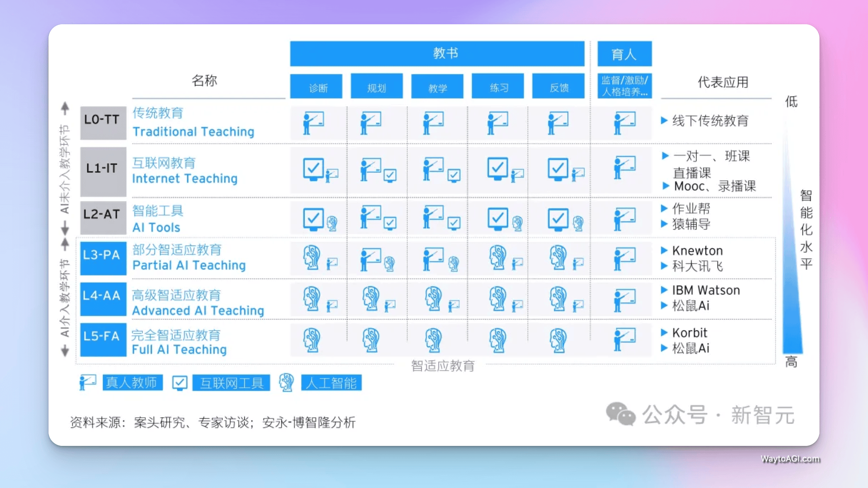Click the large monitor-check icon in L1-IT 诊断 cell
The height and width of the screenshot is (488, 868).
[313, 169]
